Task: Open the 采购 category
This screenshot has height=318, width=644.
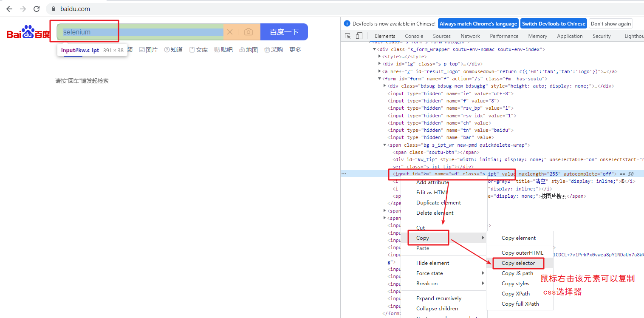Action: coord(274,50)
